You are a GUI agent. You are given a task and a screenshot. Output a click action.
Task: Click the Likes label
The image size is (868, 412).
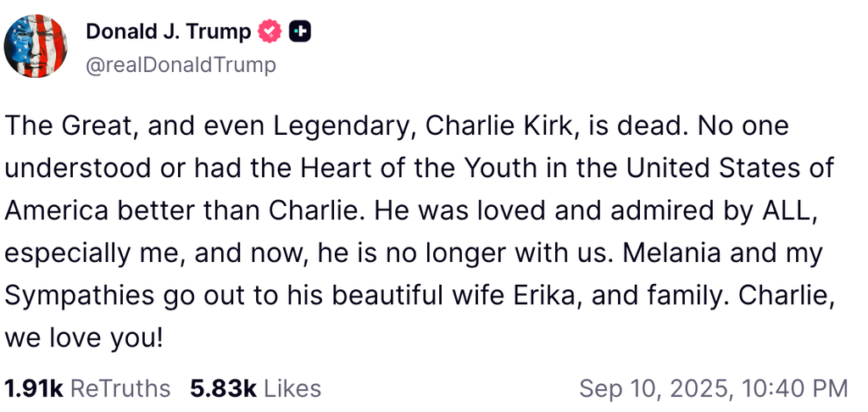(292, 389)
